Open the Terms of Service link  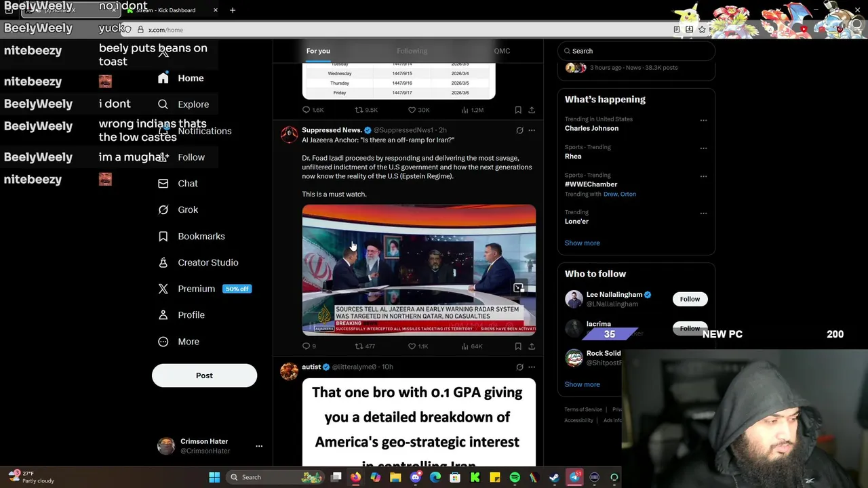click(583, 409)
